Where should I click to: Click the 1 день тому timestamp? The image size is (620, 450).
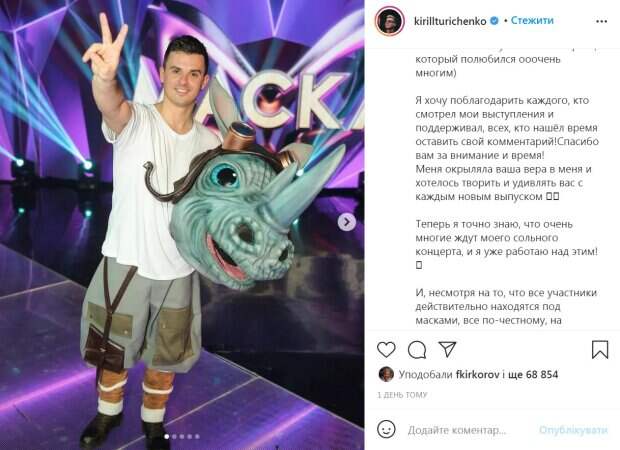click(403, 395)
